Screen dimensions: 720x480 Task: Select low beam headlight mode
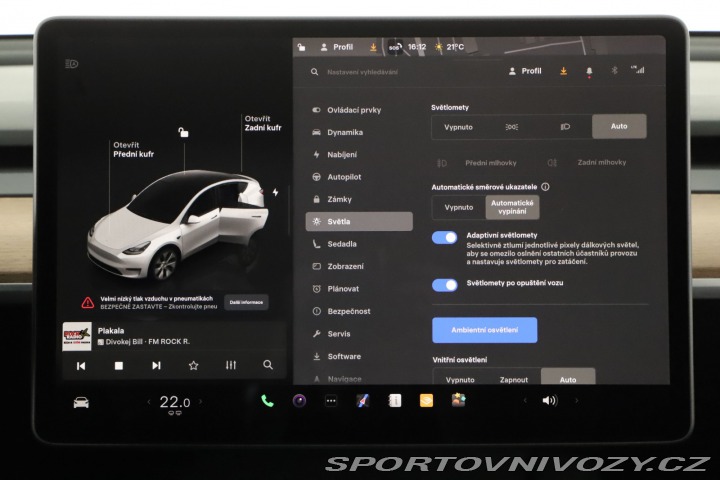pos(565,127)
